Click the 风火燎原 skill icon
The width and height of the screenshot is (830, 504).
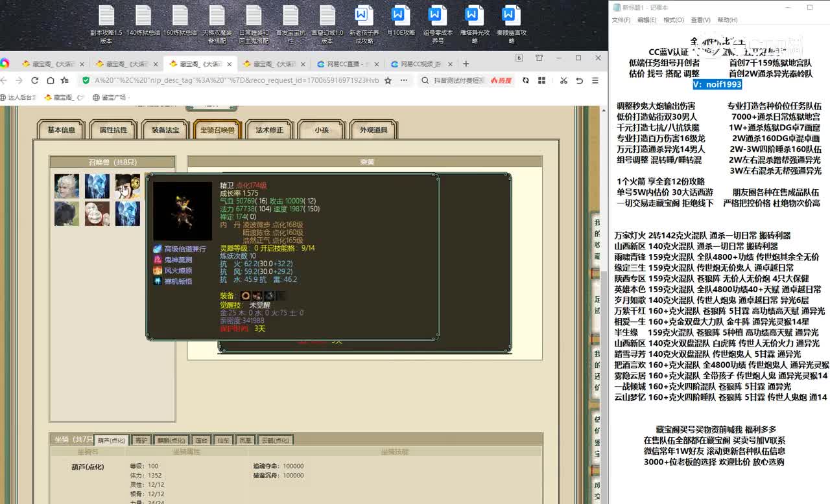coord(158,271)
